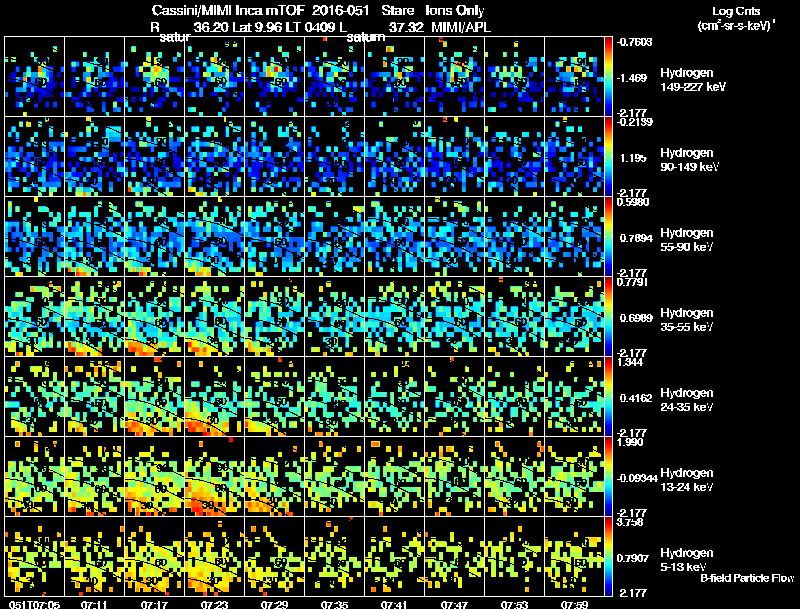Open the 24-35 keV image panel at 07:17
800x609 pixels.
pos(155,397)
